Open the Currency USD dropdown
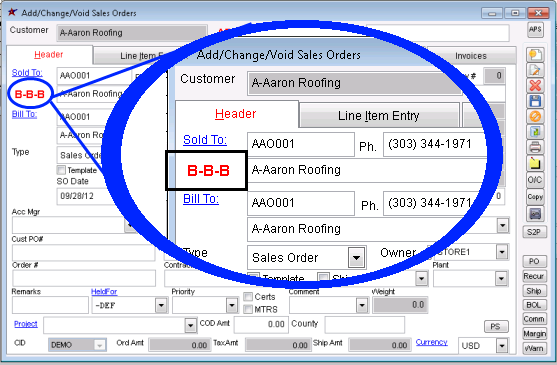557x365 pixels. click(x=502, y=345)
